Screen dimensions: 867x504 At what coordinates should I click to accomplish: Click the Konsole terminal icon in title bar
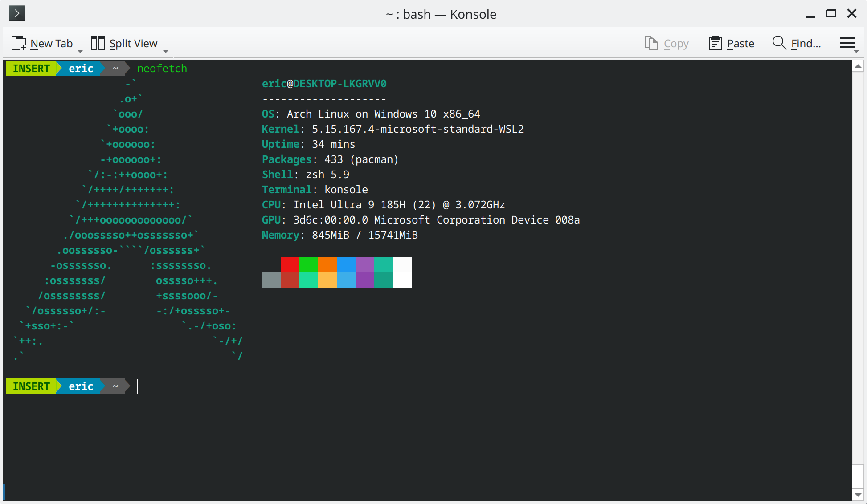point(17,14)
